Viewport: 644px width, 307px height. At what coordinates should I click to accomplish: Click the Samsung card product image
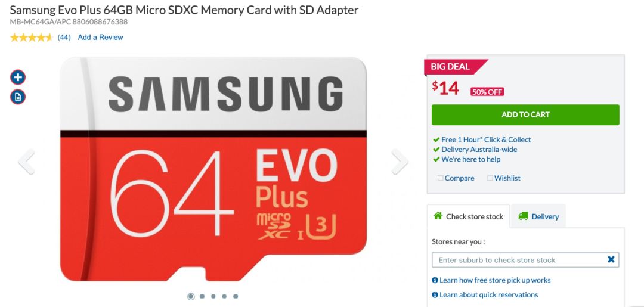click(213, 169)
